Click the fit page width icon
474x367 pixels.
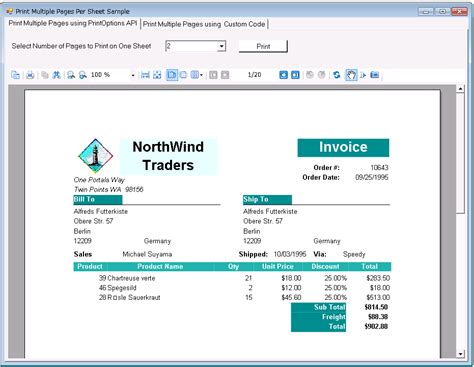(145, 75)
